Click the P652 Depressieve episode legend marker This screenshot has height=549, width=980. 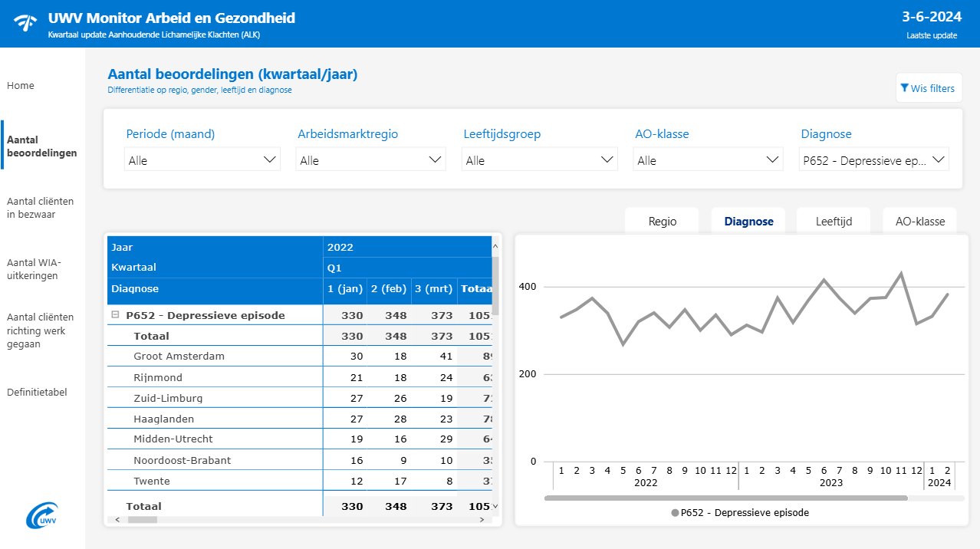click(675, 513)
